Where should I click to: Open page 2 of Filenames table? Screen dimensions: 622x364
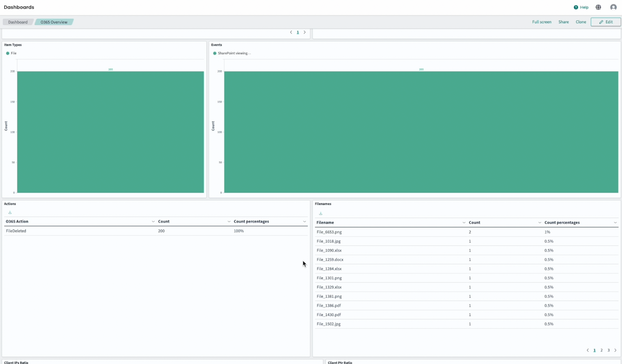coord(601,350)
